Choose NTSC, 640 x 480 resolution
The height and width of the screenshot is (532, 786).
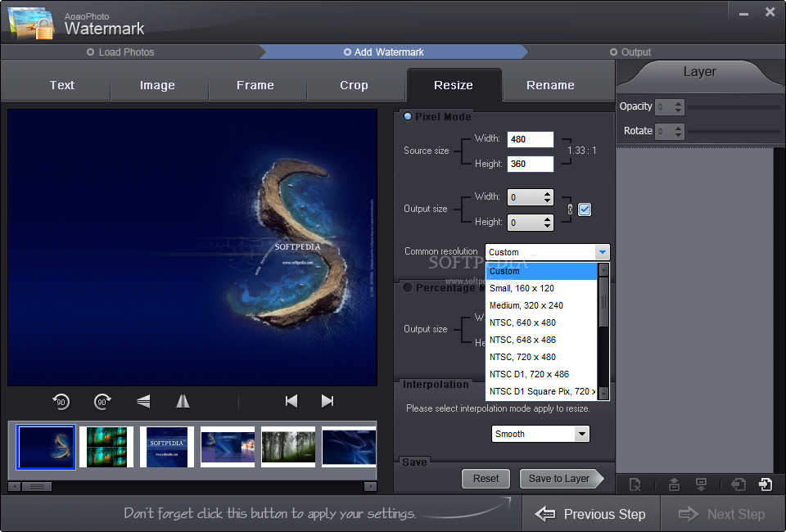[x=541, y=322]
